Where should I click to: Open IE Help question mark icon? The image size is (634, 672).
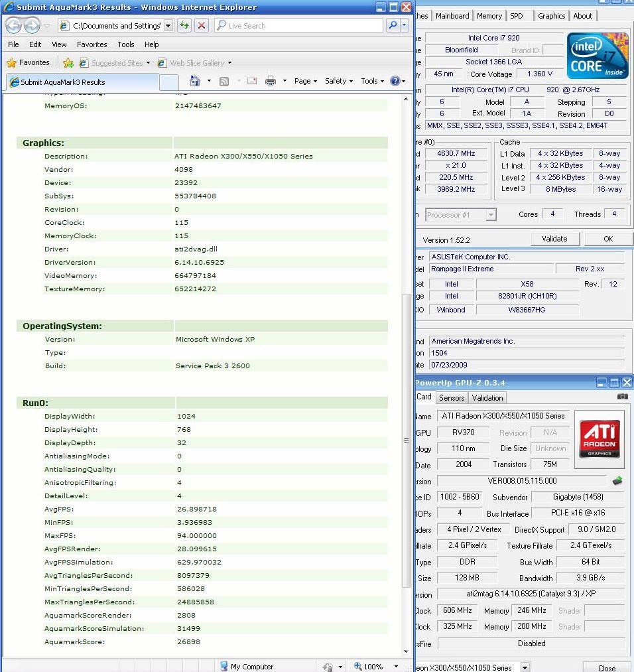[x=395, y=80]
